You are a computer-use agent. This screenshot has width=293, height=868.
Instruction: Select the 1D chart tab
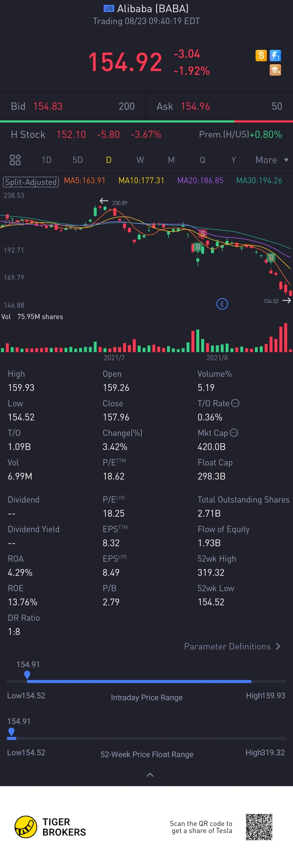point(47,160)
